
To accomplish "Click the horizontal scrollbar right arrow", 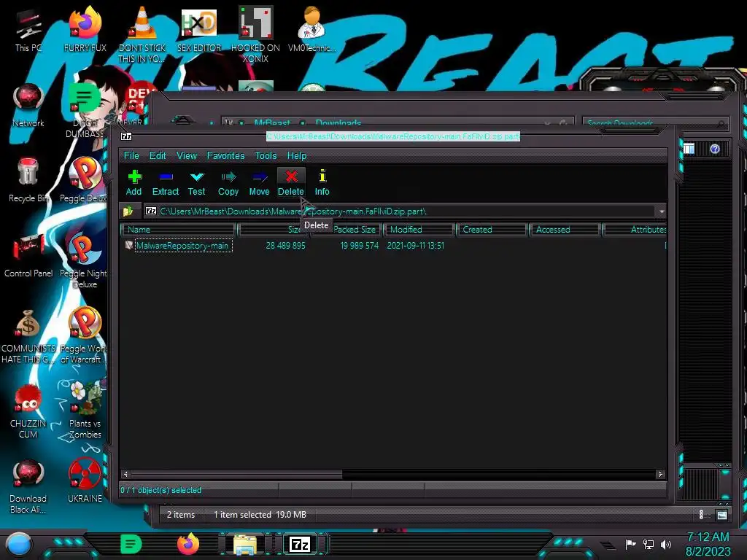I will [x=660, y=474].
